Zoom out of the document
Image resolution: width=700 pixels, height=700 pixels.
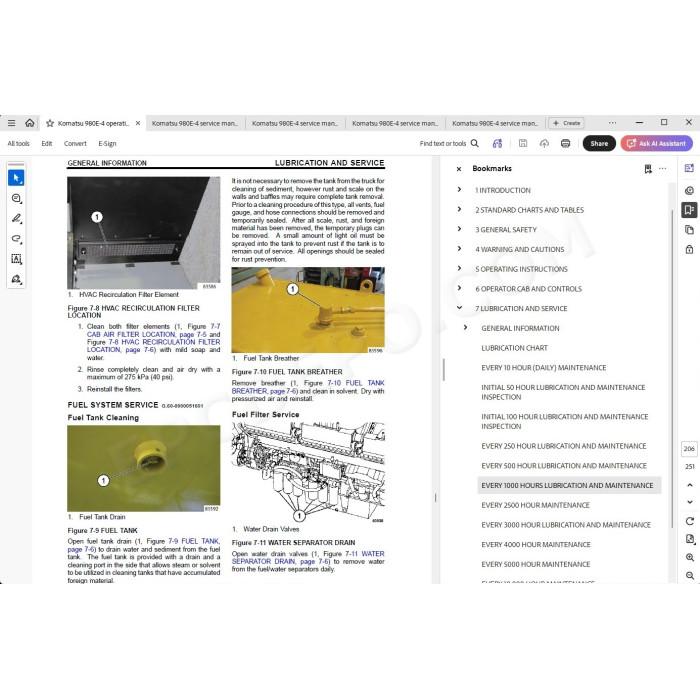tap(689, 576)
